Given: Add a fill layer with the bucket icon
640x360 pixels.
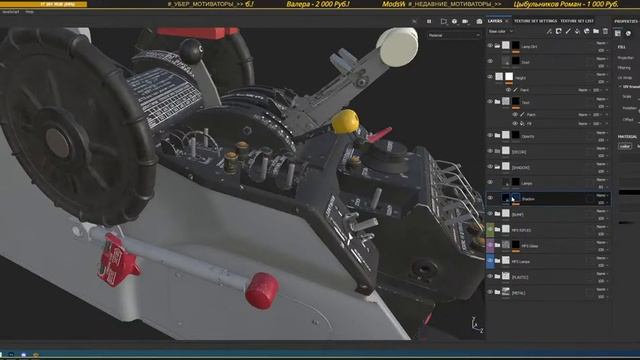Looking at the screenshot, I should (x=577, y=31).
